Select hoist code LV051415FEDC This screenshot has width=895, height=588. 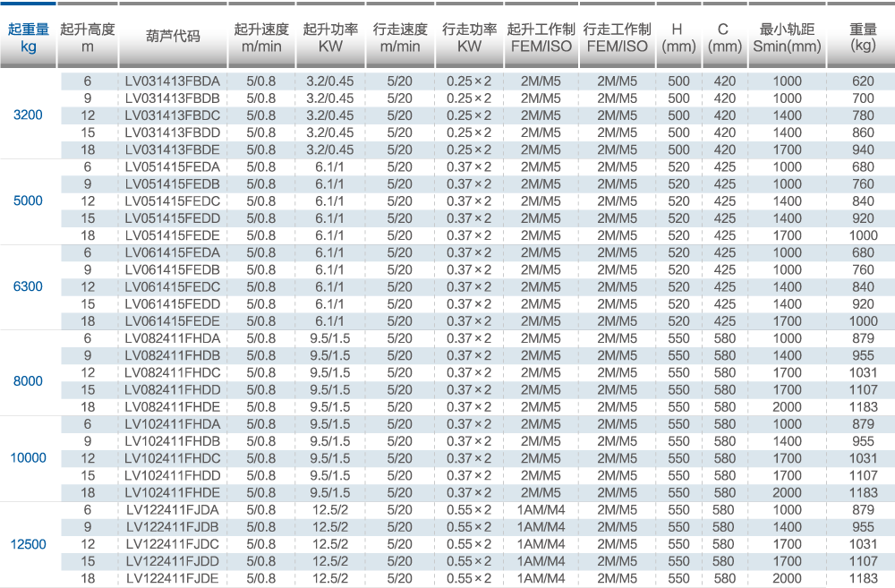(173, 201)
